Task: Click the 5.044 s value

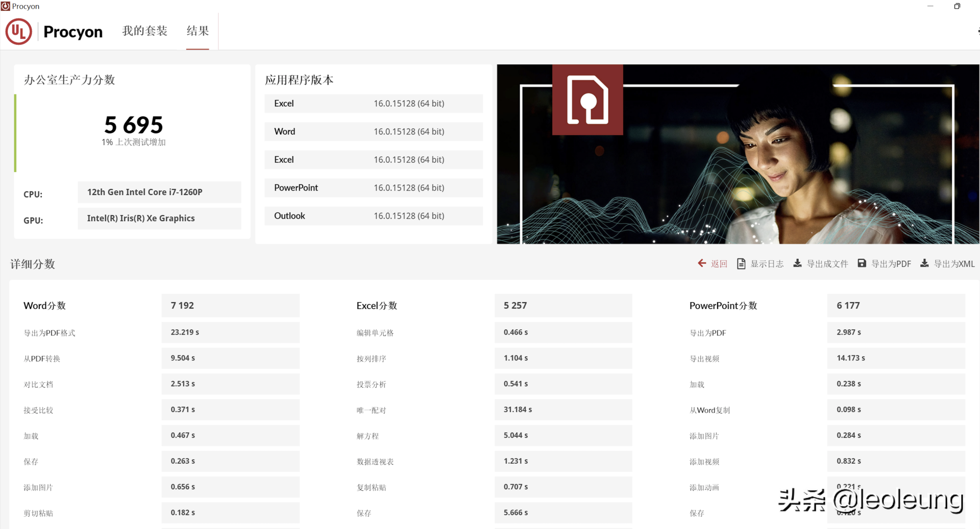Action: [x=563, y=436]
